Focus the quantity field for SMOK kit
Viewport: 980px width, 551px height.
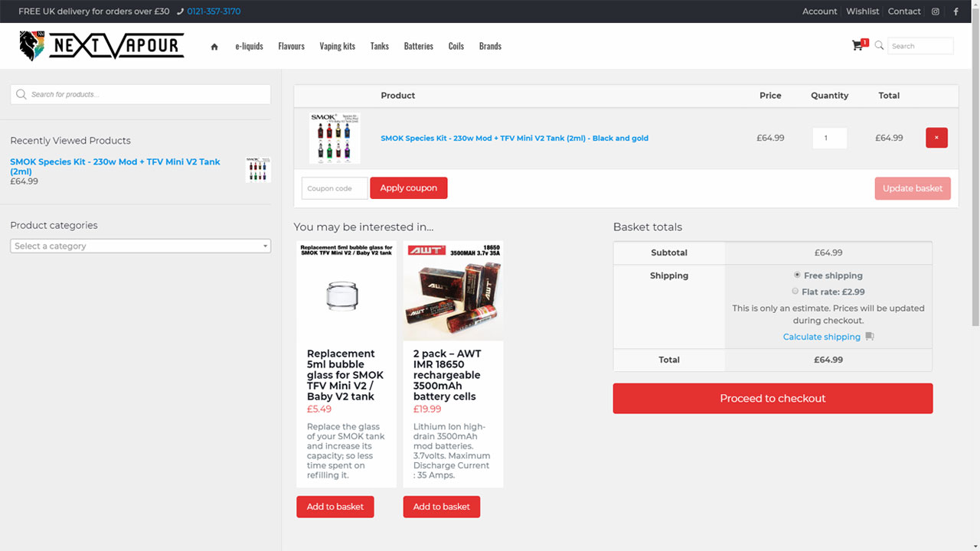tap(830, 138)
